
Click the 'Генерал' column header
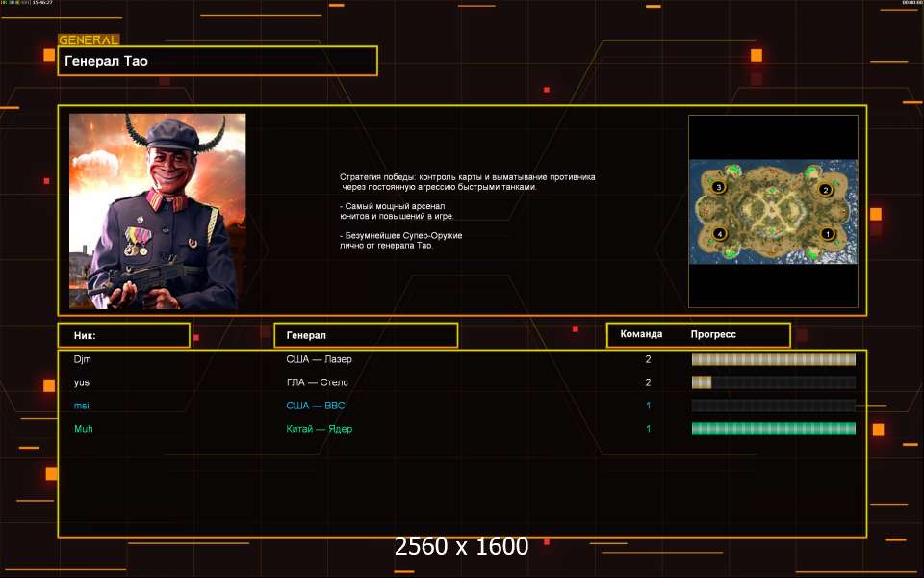pyautogui.click(x=366, y=335)
